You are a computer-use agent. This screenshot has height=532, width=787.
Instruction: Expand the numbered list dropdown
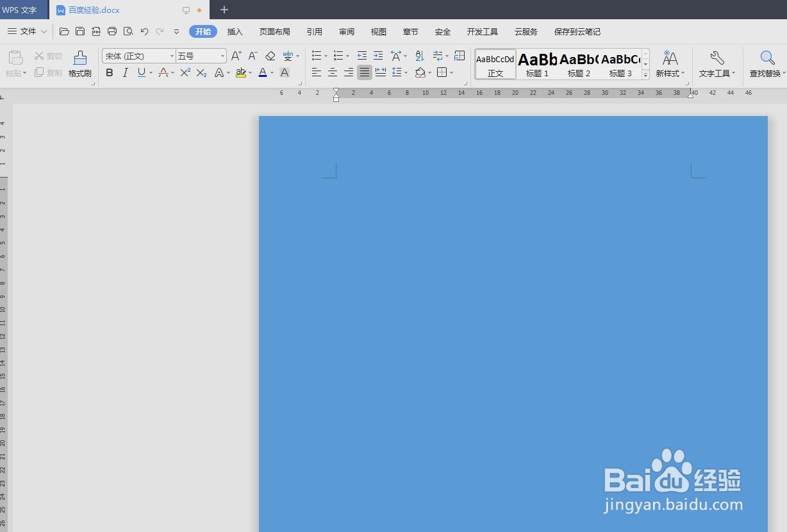click(348, 56)
